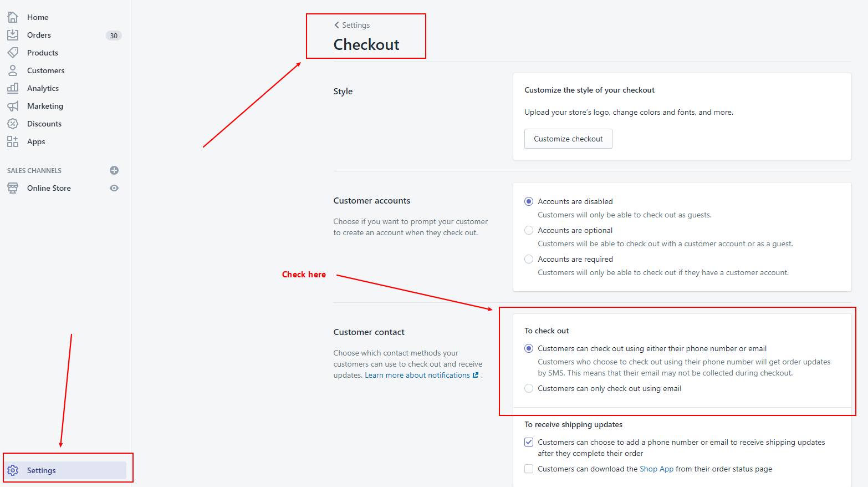The height and width of the screenshot is (487, 868).
Task: Open the Marketing megaphone icon
Action: [x=13, y=106]
